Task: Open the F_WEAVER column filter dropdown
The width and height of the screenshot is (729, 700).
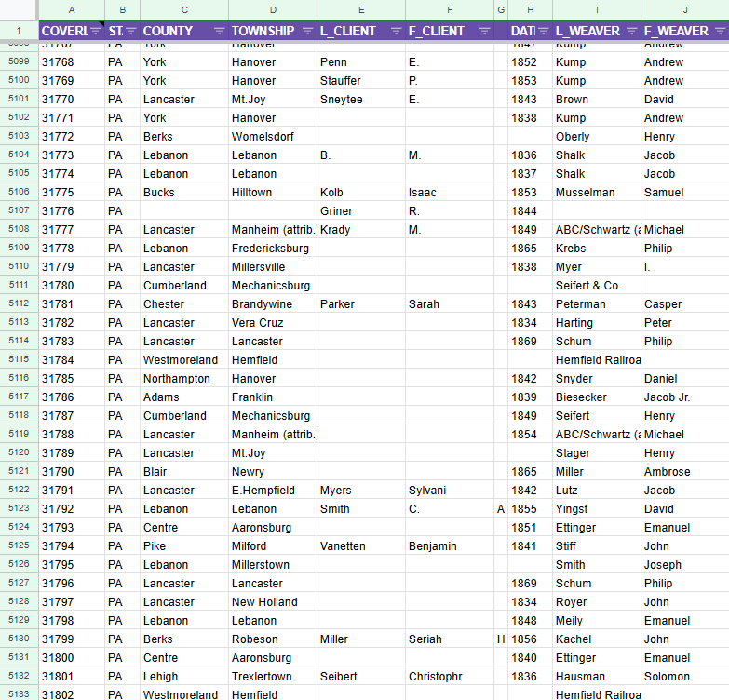Action: click(x=720, y=31)
